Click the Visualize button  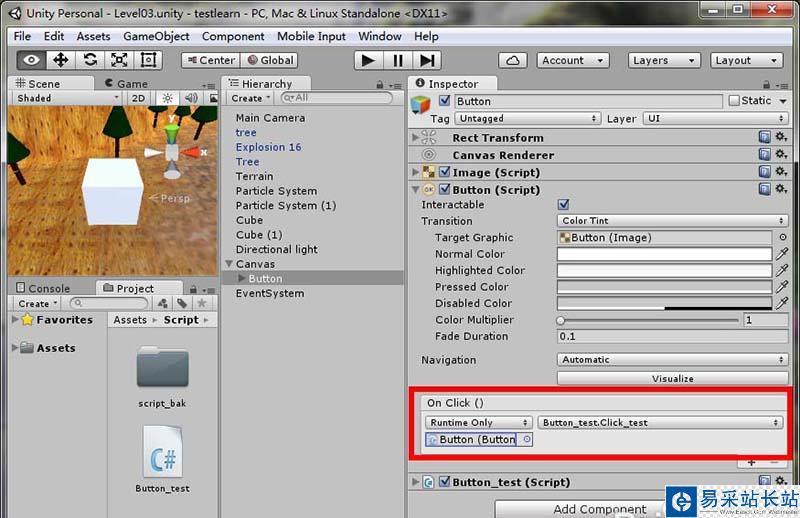pyautogui.click(x=672, y=379)
